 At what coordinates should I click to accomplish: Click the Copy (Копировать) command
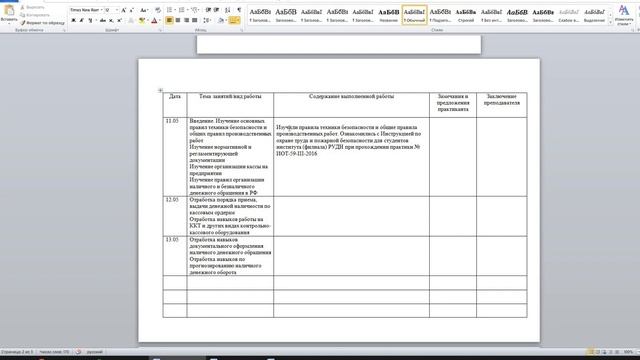34,15
